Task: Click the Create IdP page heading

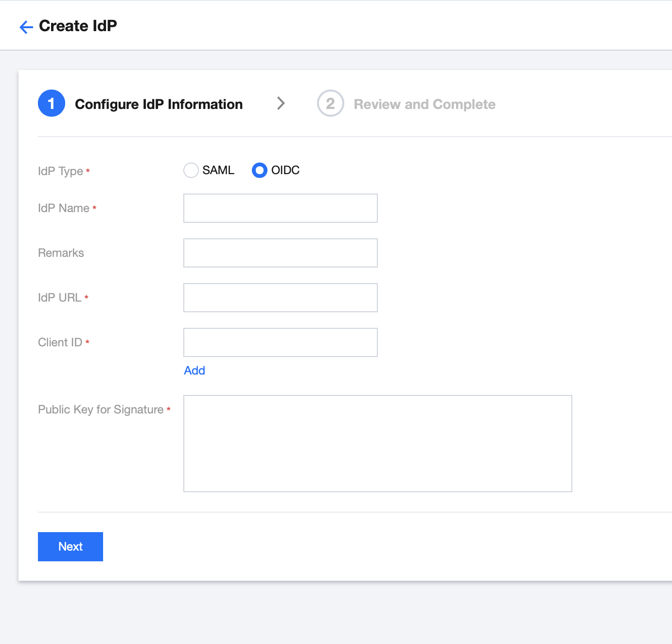Action: click(78, 26)
